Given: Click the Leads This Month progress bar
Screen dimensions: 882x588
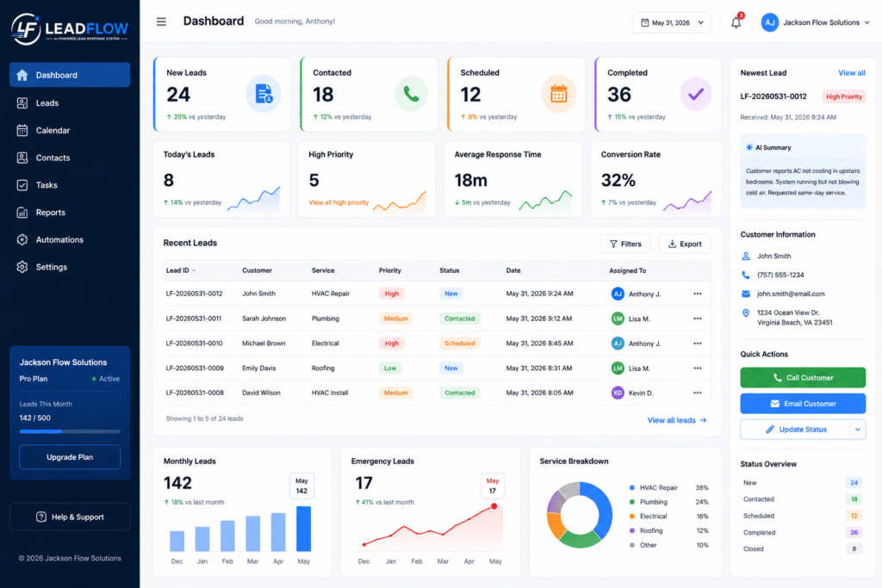Looking at the screenshot, I should pyautogui.click(x=70, y=431).
